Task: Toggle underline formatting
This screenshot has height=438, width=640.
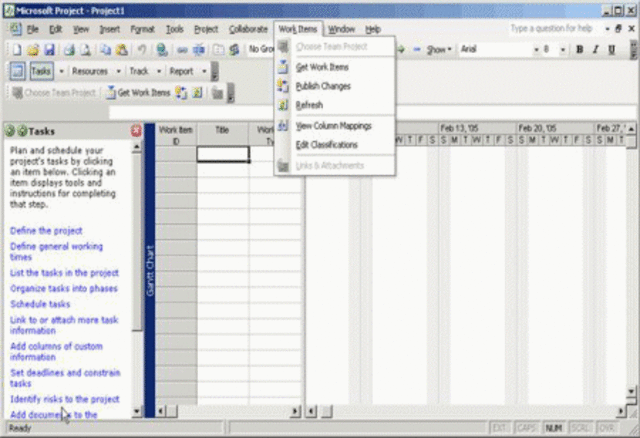Action: click(611, 49)
